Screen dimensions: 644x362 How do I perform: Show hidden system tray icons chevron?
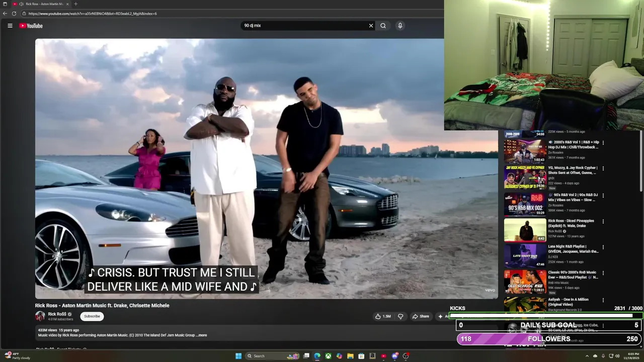587,356
